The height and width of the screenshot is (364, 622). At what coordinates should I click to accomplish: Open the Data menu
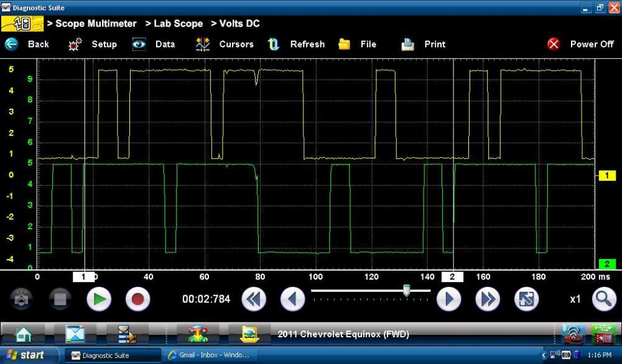coord(154,44)
